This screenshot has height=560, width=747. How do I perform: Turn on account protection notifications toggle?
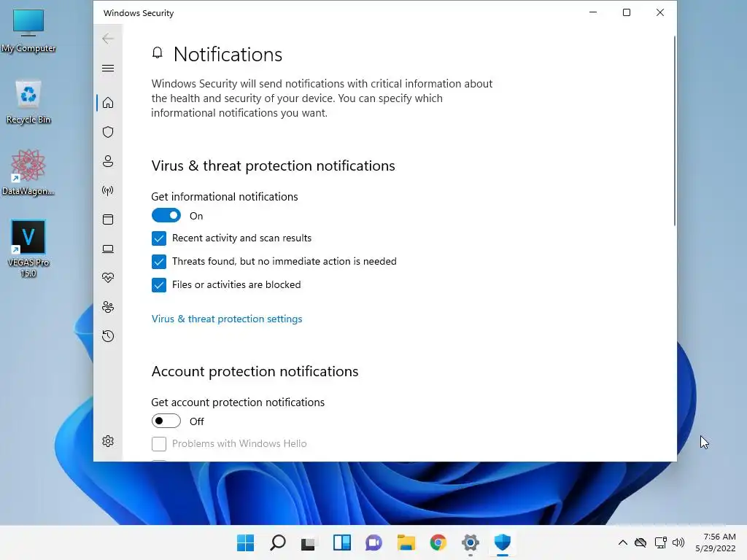[x=166, y=421]
